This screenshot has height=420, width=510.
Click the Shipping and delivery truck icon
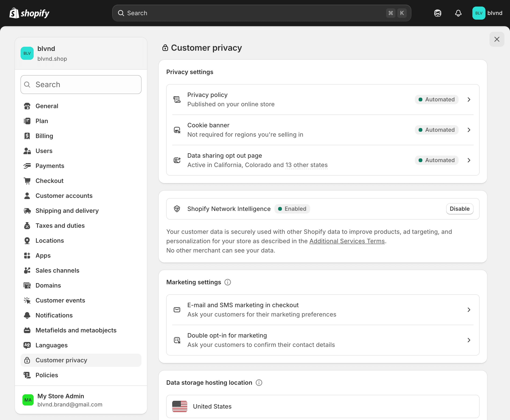[27, 211]
